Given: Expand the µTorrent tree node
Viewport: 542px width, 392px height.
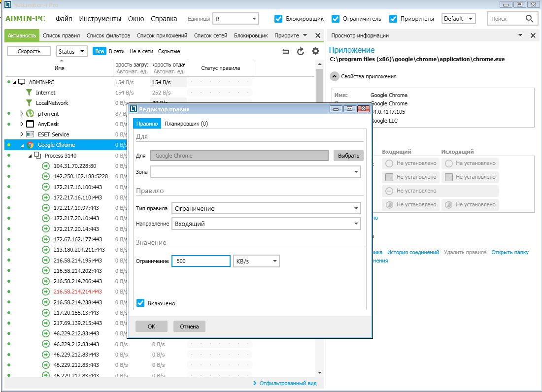Looking at the screenshot, I should pyautogui.click(x=21, y=114).
